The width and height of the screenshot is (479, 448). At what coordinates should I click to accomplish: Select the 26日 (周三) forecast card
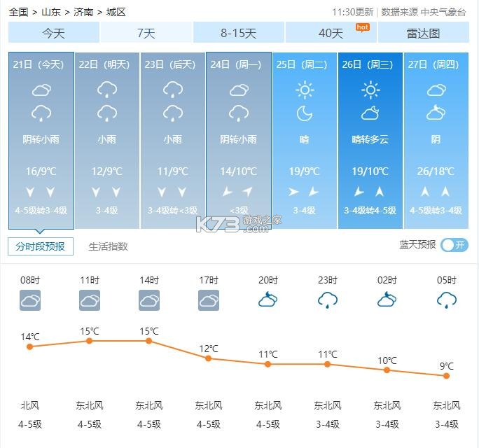point(370,141)
